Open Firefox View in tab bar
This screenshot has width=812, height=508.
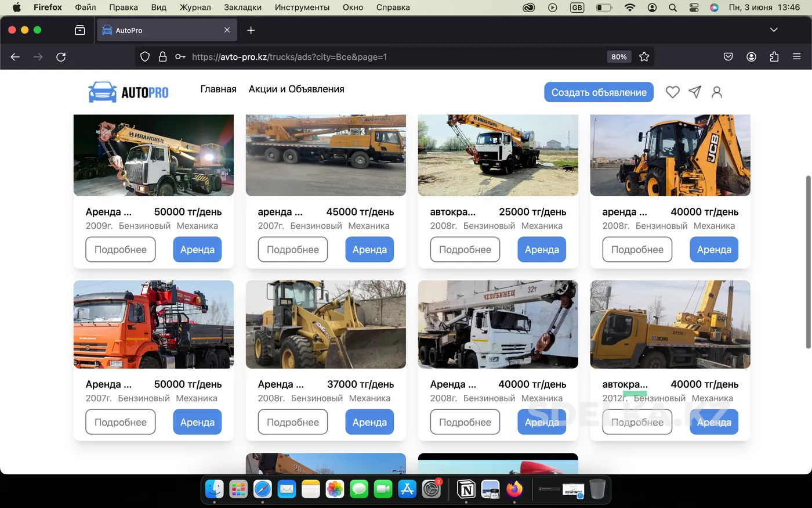(80, 30)
